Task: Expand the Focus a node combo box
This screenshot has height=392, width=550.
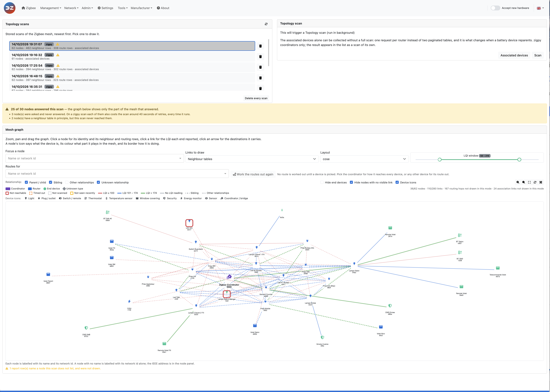Action: coord(180,158)
